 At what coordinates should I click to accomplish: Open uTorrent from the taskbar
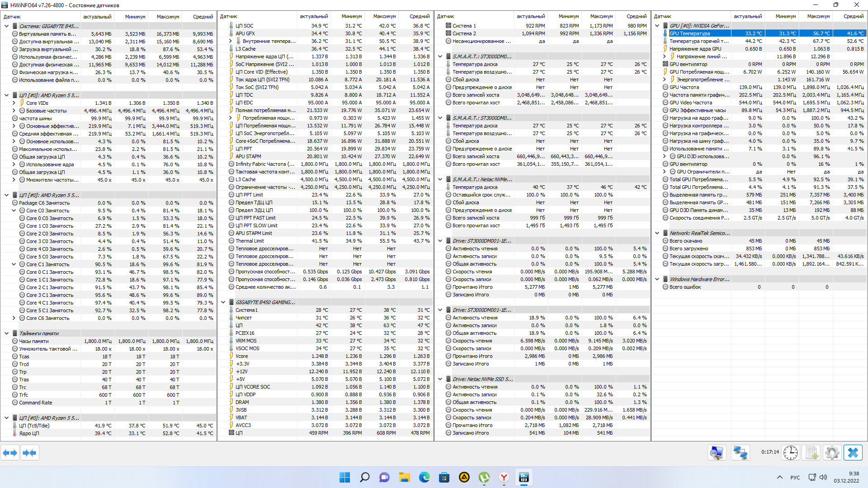click(x=484, y=477)
